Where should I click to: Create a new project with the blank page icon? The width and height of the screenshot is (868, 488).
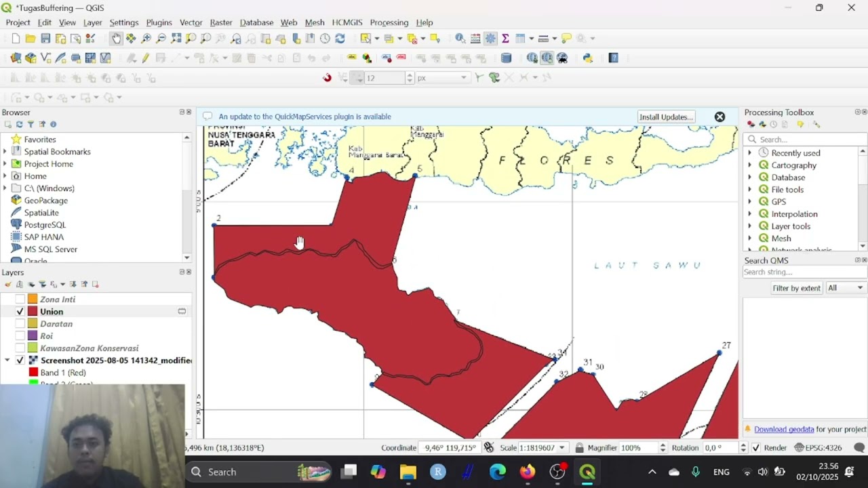coord(16,39)
